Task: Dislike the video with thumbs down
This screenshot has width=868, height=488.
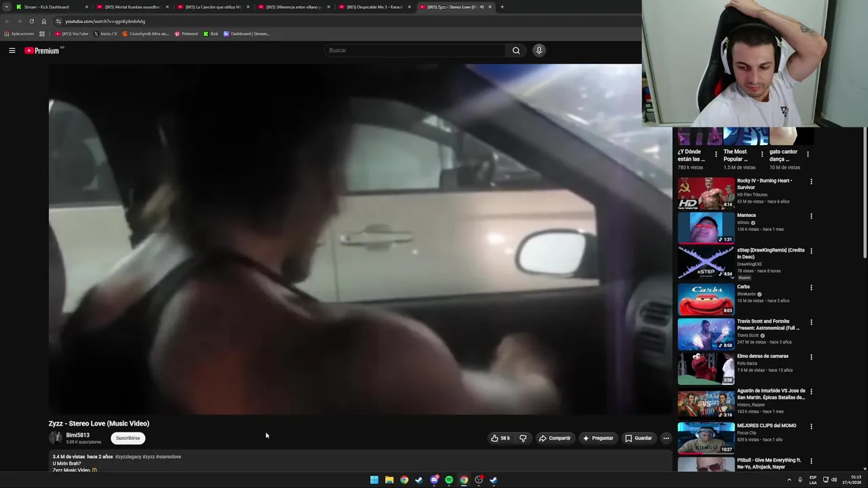Action: 523,438
